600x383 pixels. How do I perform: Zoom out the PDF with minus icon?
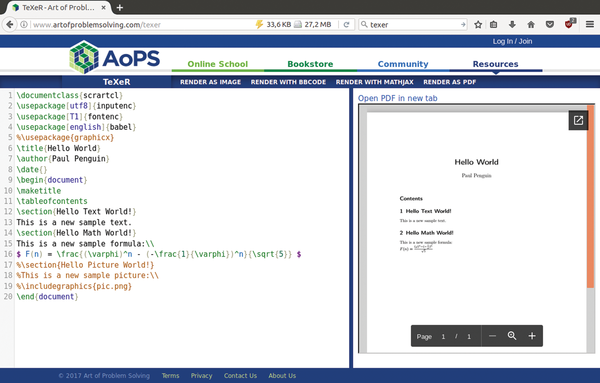pos(492,336)
